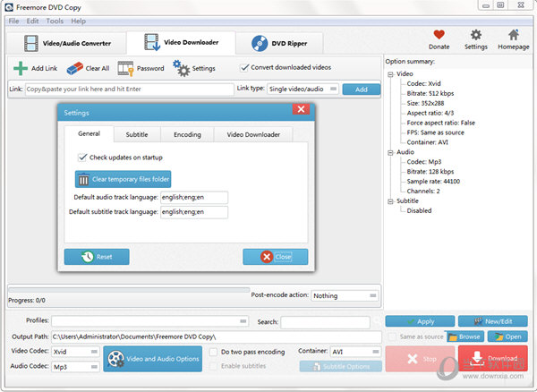Image resolution: width=537 pixels, height=392 pixels.
Task: Click the Add Link green plus icon
Action: click(x=21, y=68)
